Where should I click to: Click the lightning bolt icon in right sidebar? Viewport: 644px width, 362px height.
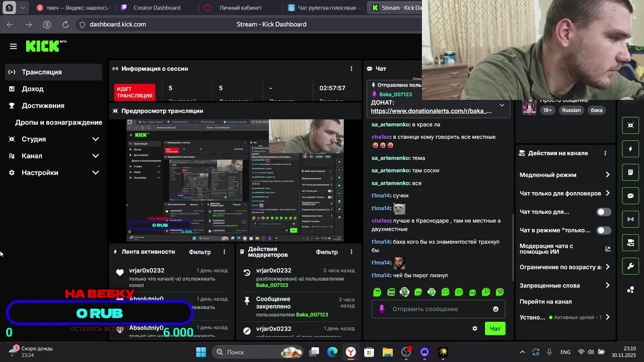tap(630, 149)
